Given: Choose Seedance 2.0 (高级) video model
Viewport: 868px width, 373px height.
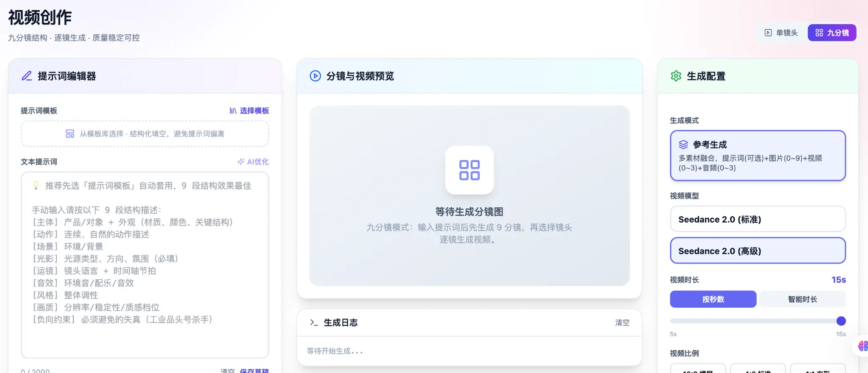Looking at the screenshot, I should [x=758, y=251].
